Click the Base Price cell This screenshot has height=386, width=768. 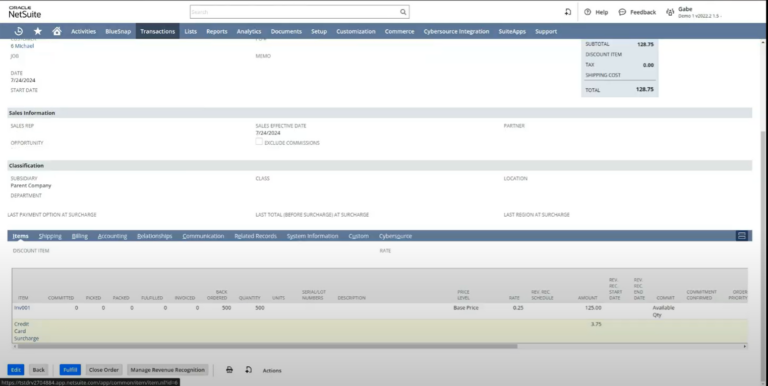click(x=466, y=308)
